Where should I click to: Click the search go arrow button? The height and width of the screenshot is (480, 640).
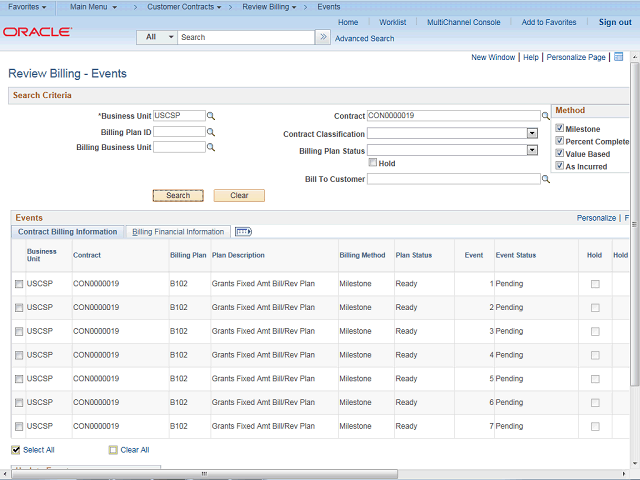[x=322, y=37]
